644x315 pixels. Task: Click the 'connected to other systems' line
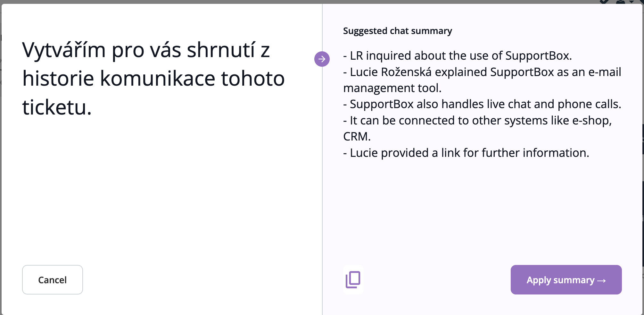point(477,121)
